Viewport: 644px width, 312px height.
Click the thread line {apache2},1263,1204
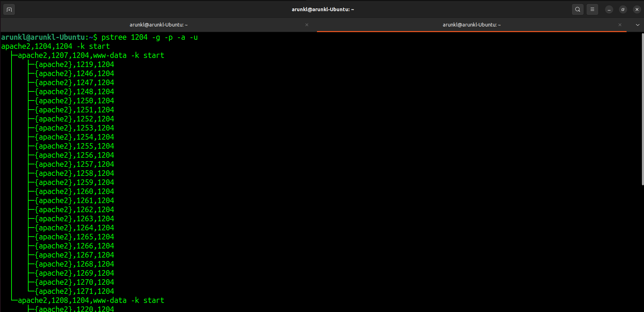74,219
